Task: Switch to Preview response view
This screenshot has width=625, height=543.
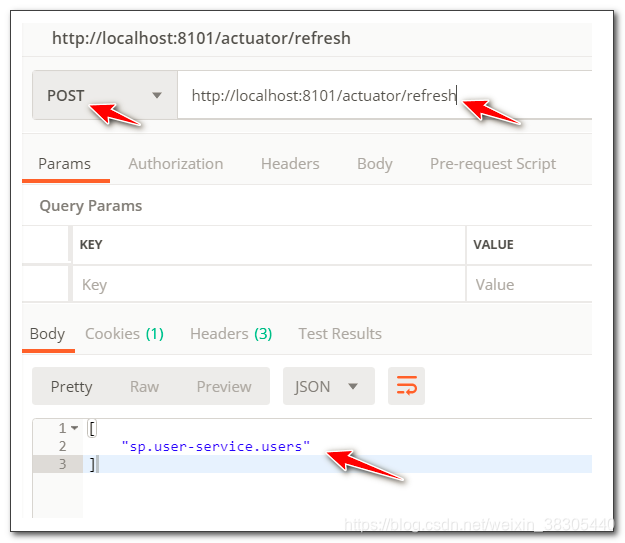Action: coord(224,387)
